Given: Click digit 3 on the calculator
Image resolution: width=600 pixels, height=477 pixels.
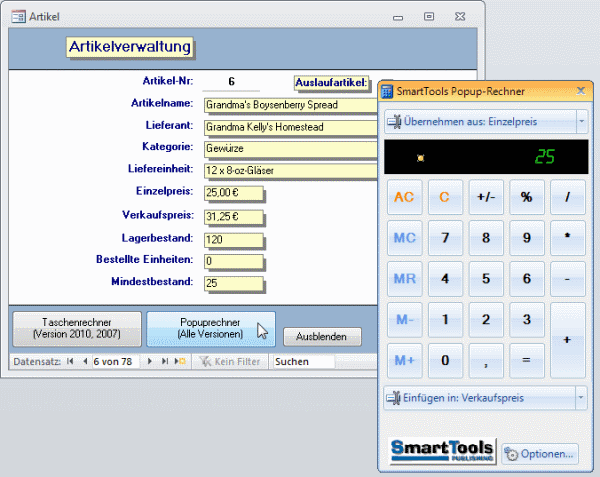Looking at the screenshot, I should (x=527, y=320).
